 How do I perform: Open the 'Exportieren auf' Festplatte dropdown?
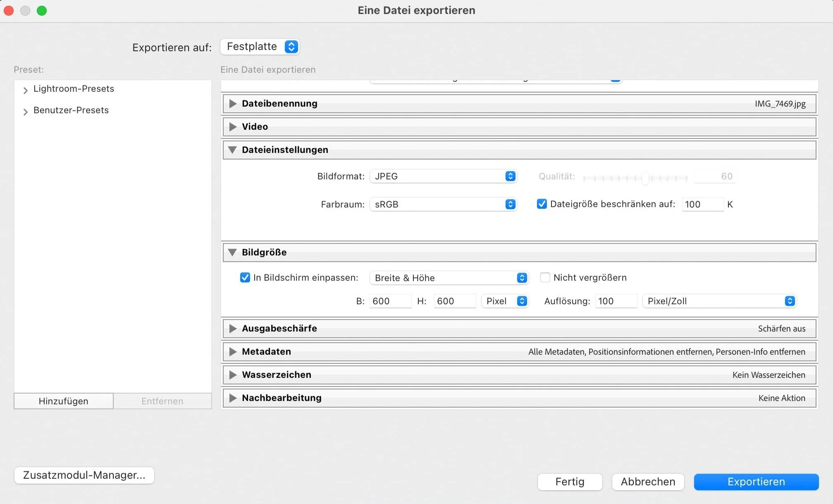point(260,47)
